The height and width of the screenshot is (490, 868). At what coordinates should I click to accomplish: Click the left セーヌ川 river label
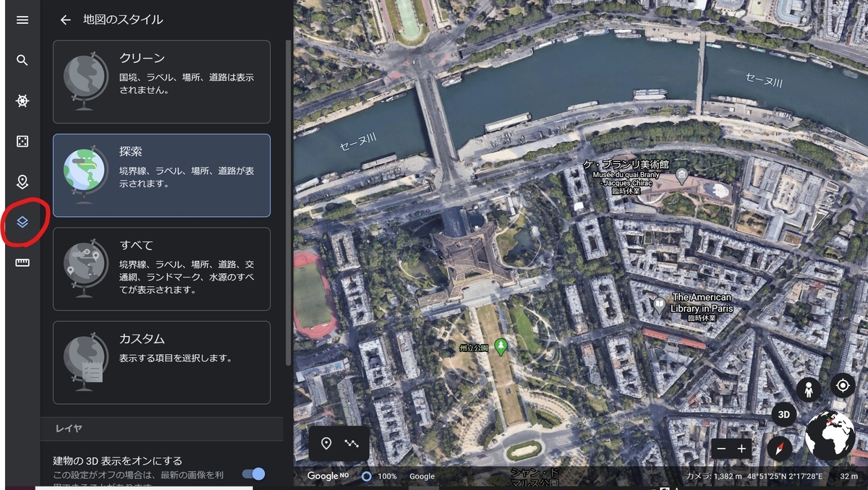pyautogui.click(x=359, y=142)
